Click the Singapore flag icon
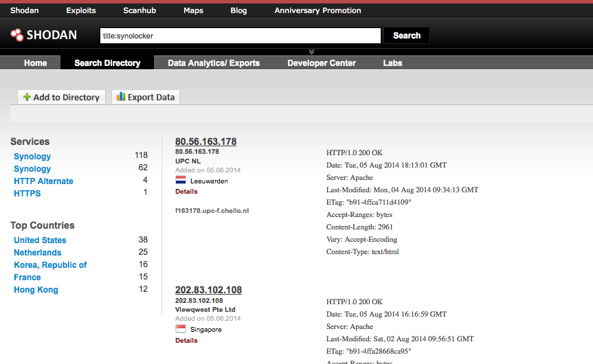The width and height of the screenshot is (593, 364). click(181, 329)
